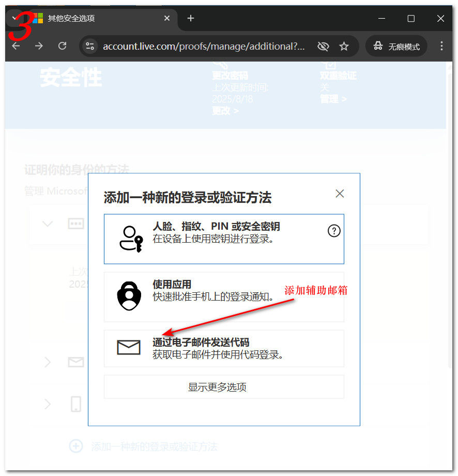
Task: Go back using browser back arrow
Action: [16, 46]
